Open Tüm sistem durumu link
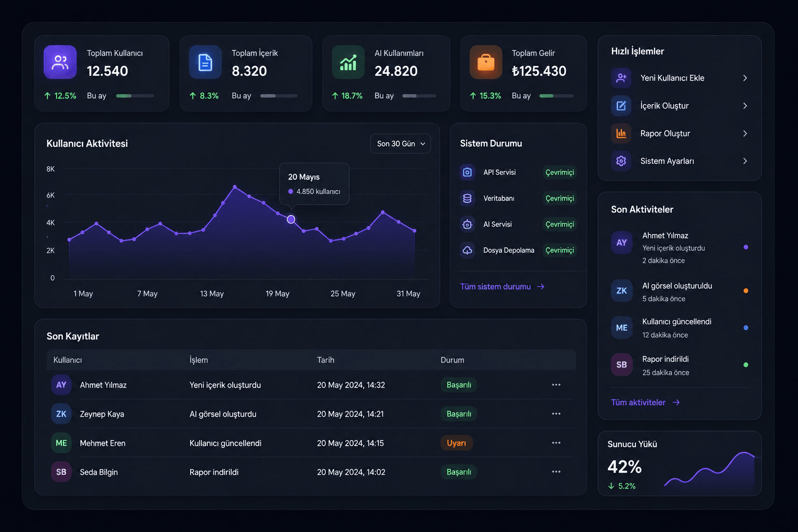 pyautogui.click(x=502, y=287)
